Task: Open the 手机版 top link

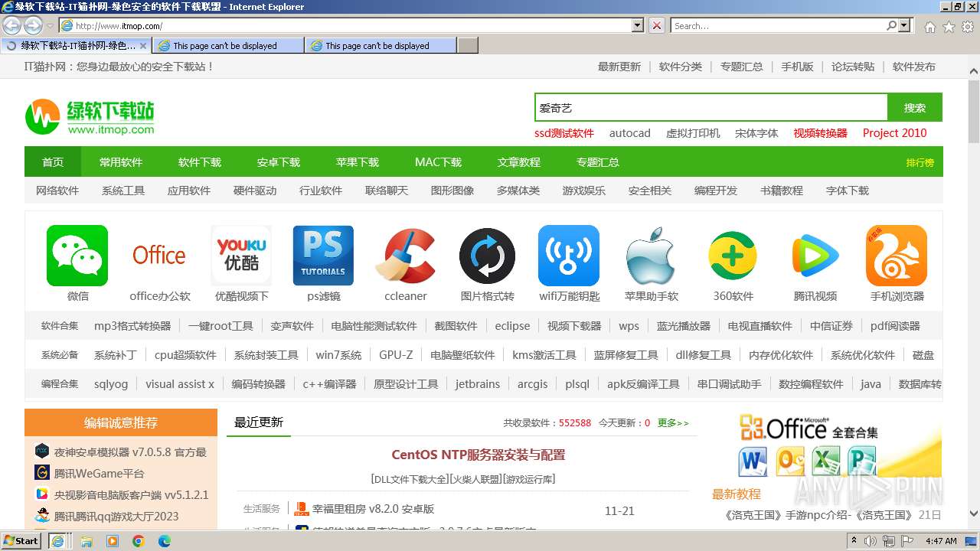Action: pyautogui.click(x=797, y=67)
